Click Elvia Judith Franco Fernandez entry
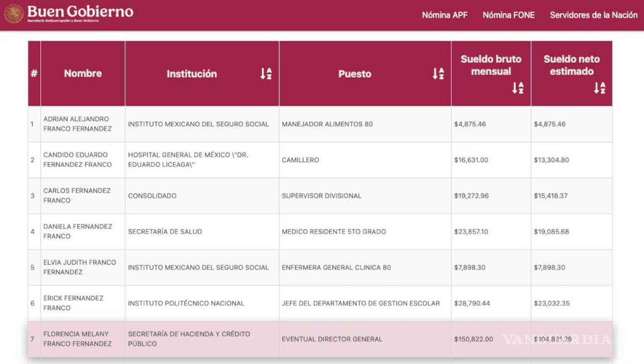644x364 pixels. click(79, 267)
